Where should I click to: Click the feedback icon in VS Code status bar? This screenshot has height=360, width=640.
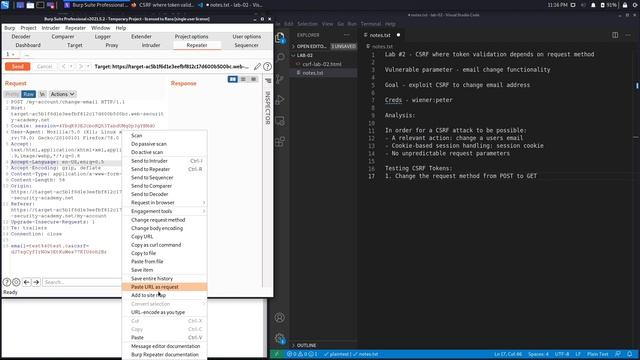[618, 354]
